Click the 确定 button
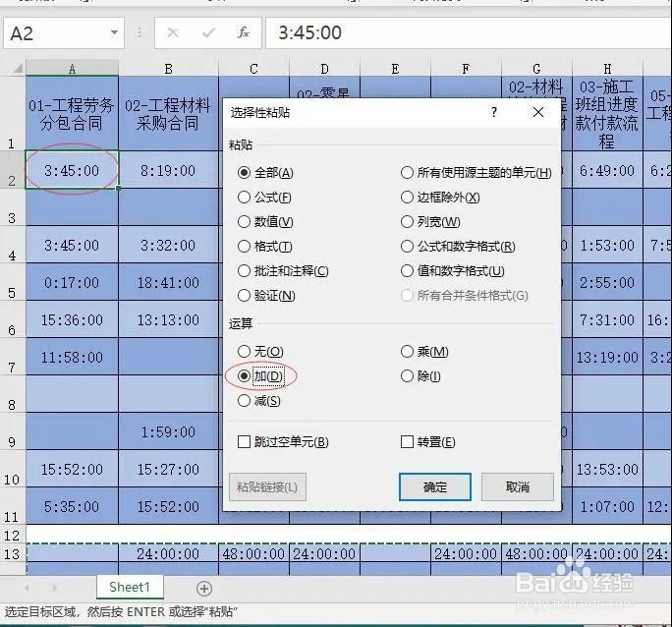This screenshot has height=627, width=672. 435,486
